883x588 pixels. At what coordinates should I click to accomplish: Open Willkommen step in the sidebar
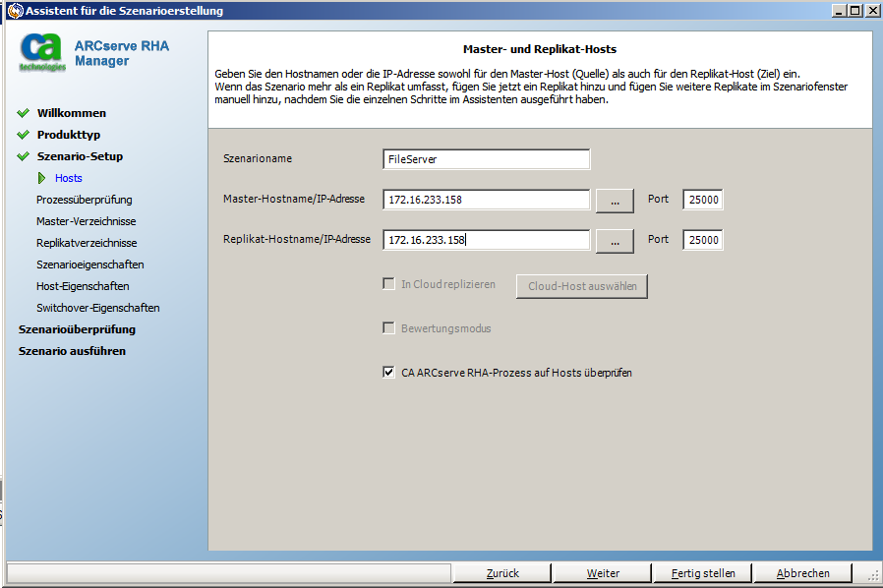[72, 113]
